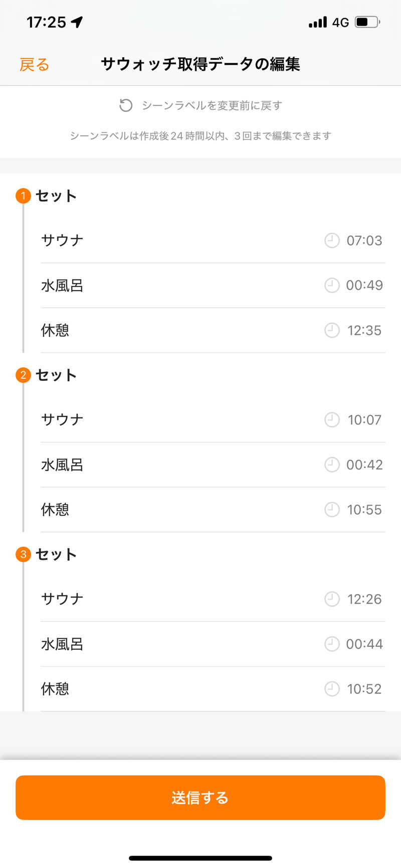Select the サウナ label in set 1

click(x=62, y=240)
